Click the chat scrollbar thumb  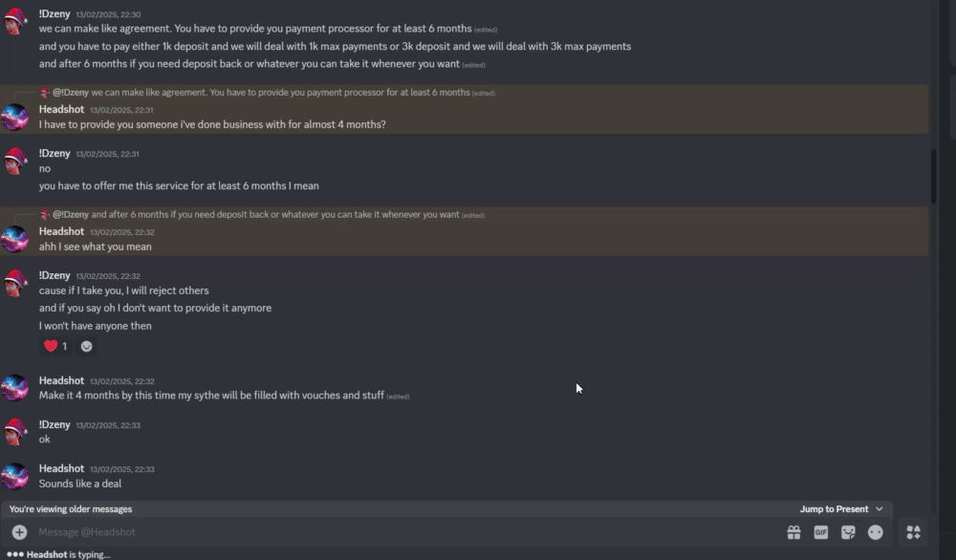click(933, 177)
